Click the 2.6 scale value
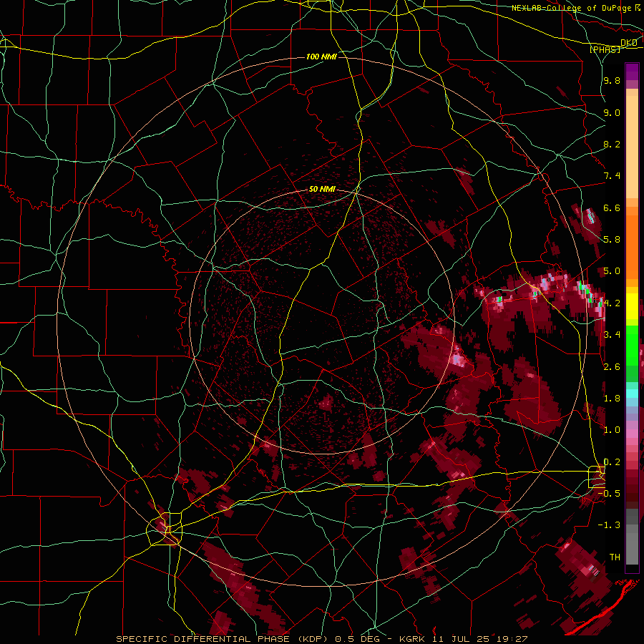Viewport: 644px width, 644px height. [x=612, y=366]
